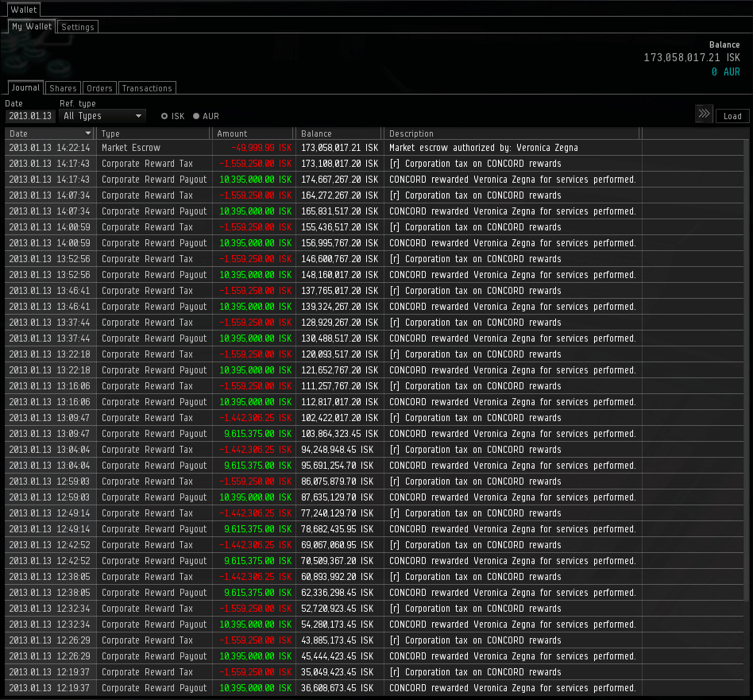Open the Shares tab
The image size is (753, 700).
coord(63,88)
